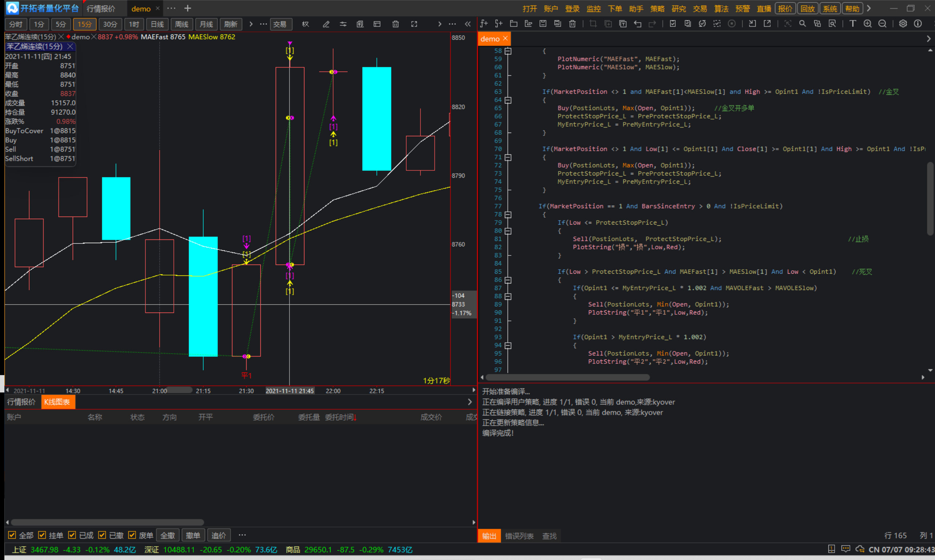Click the undo arrow icon
Viewport: 935px width, 560px height.
click(x=638, y=24)
